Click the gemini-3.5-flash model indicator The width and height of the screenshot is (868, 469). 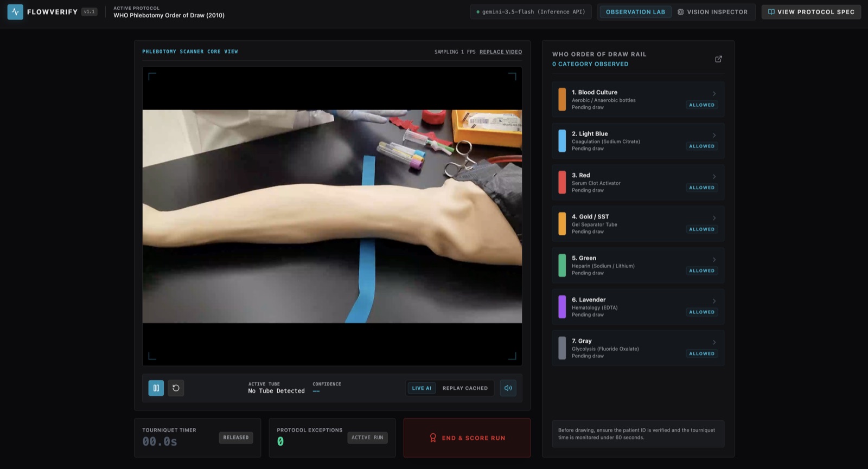[531, 12]
